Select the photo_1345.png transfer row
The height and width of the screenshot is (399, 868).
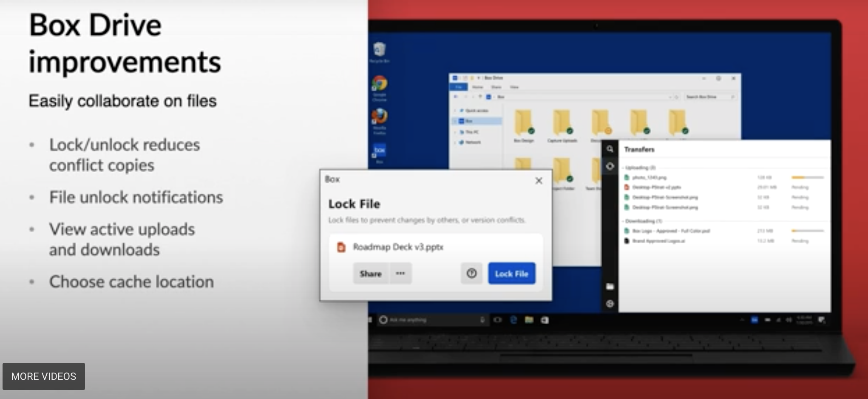(724, 177)
